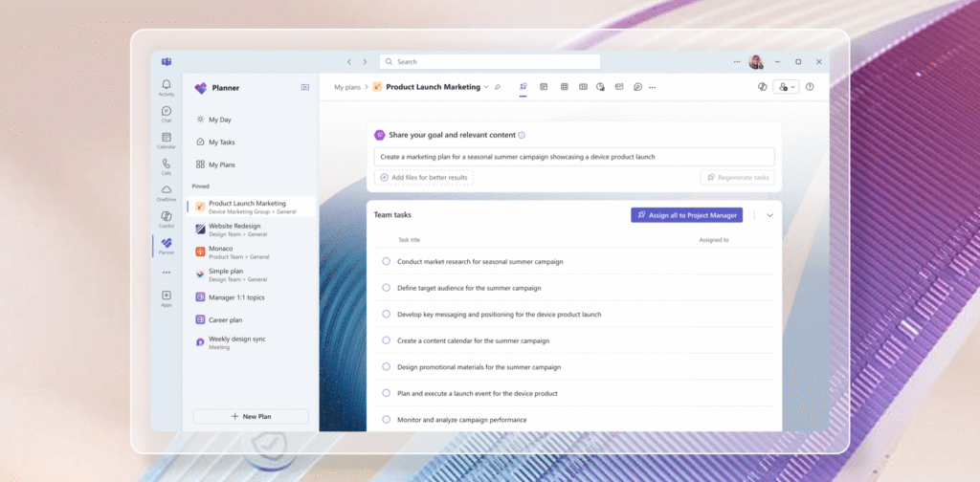Open the Activity bell in sidebar
This screenshot has width=980, height=482.
pyautogui.click(x=167, y=87)
